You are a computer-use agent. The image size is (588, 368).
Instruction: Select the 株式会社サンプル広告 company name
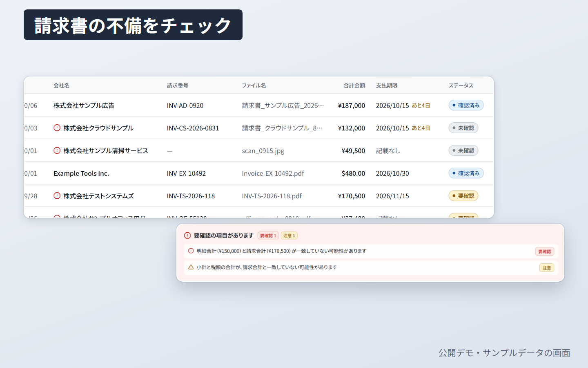tap(84, 105)
